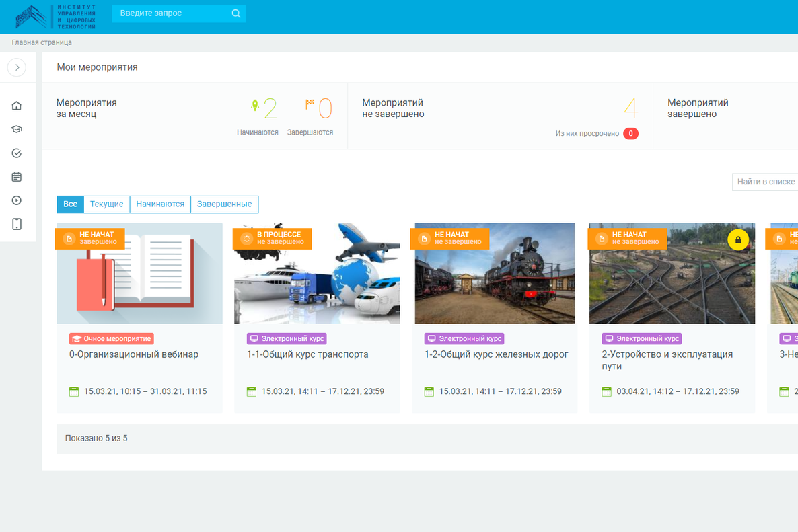Click date 15.03.21, 10:15 – 31.03.21, 11:15
798x532 pixels.
145,391
